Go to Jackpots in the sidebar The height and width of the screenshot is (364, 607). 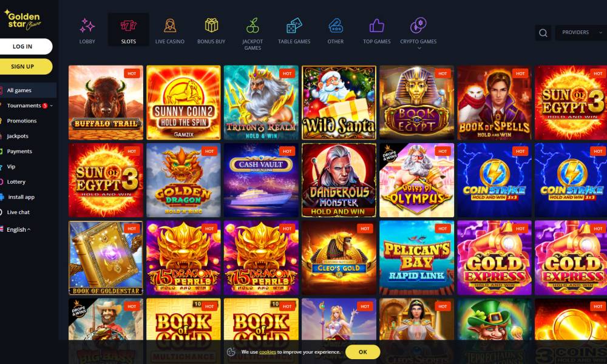point(18,136)
